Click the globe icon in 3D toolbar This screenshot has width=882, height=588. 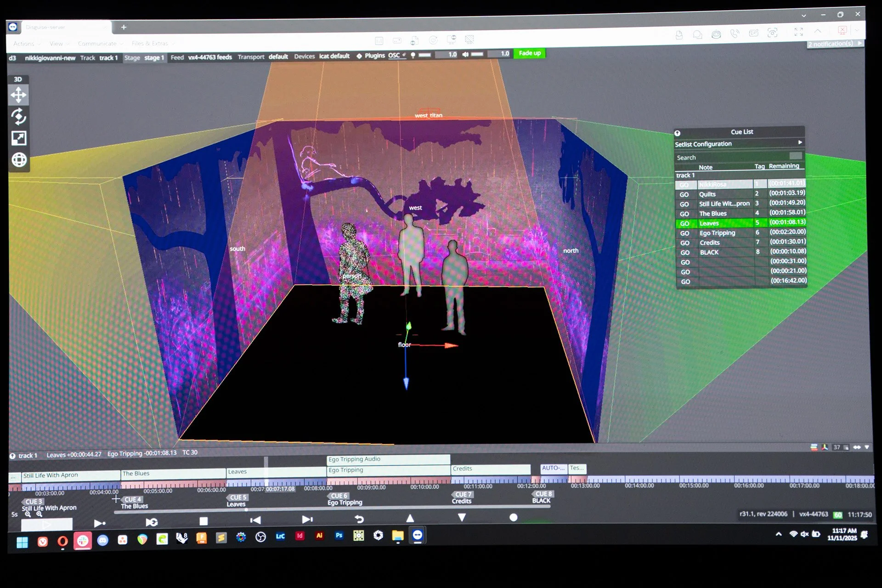19,160
